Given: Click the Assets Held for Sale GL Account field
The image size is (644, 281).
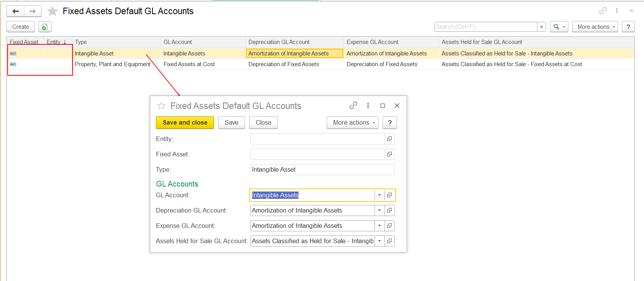Looking at the screenshot, I should (312, 241).
